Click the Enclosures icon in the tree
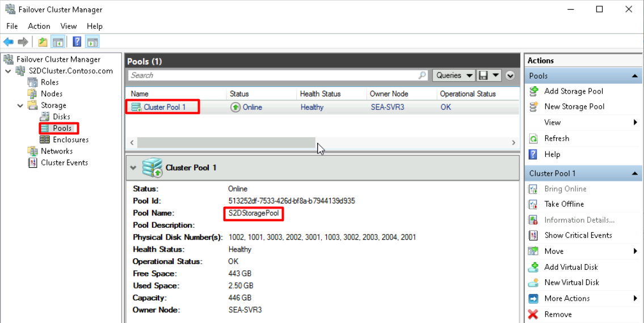644x323 pixels. (x=44, y=139)
